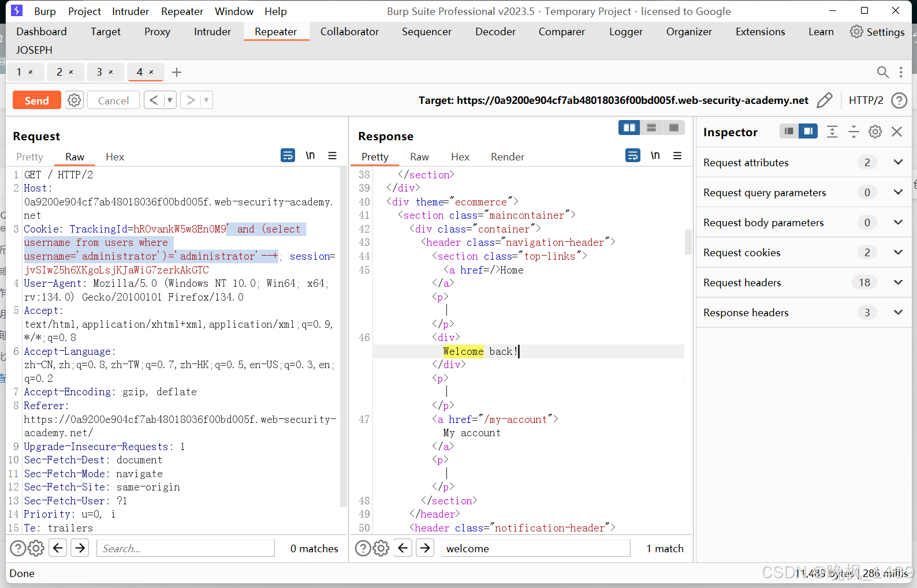Open Request search settings gear
The height and width of the screenshot is (588, 917).
tap(36, 548)
